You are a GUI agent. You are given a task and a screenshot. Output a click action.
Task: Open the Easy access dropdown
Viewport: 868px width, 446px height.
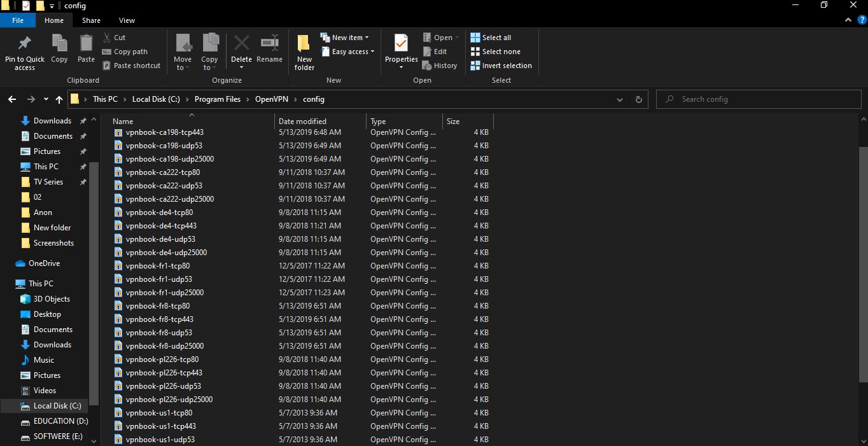coord(347,52)
